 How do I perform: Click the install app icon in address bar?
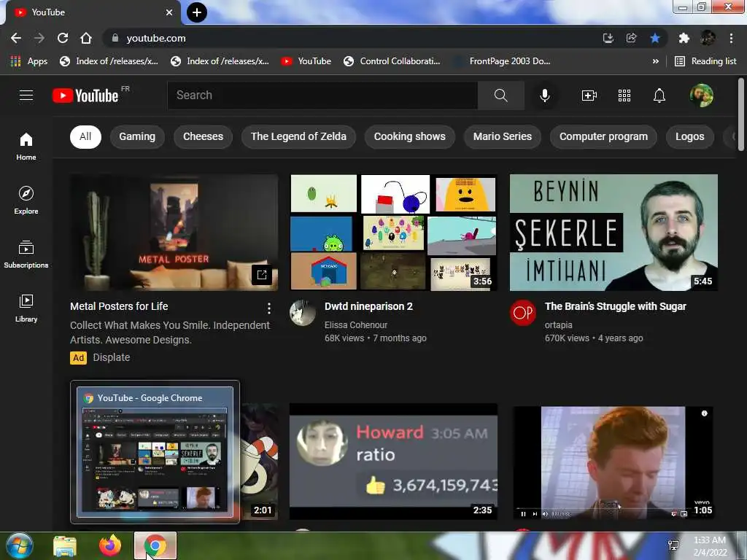[608, 38]
